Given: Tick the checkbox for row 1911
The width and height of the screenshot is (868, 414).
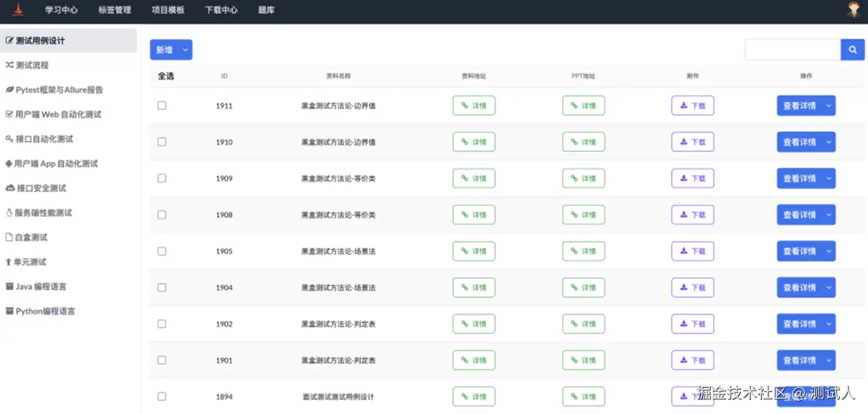Looking at the screenshot, I should pyautogui.click(x=162, y=105).
